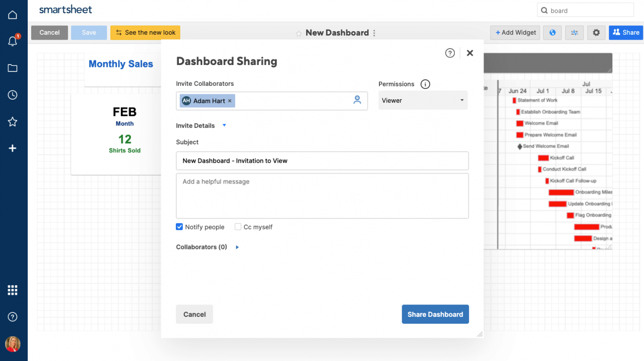Uncheck the Notify people checkbox
The width and height of the screenshot is (644, 361).
tap(179, 227)
